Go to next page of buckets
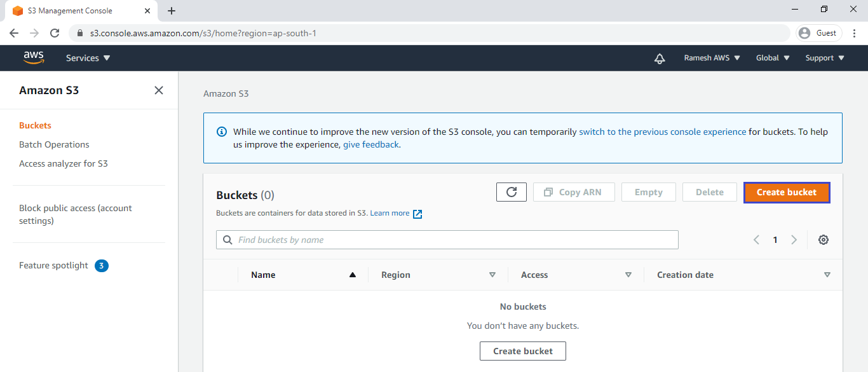The image size is (868, 372). (x=794, y=240)
